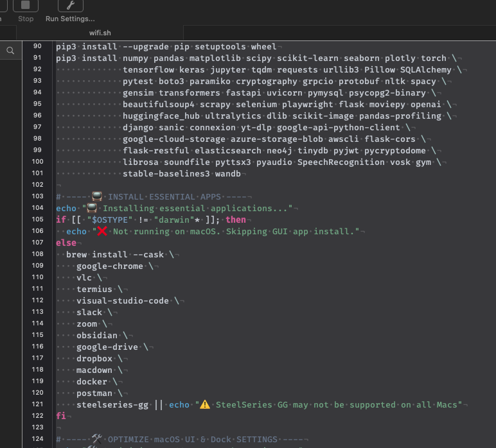Click on 'setuptools' on line 90

point(220,46)
